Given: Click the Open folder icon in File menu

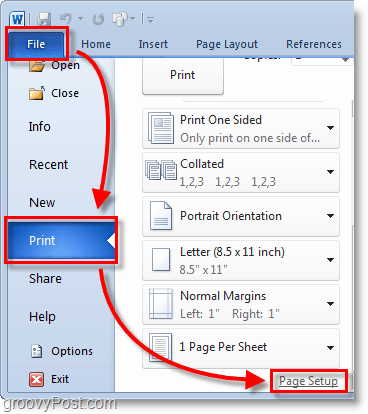Looking at the screenshot, I should pos(37,66).
